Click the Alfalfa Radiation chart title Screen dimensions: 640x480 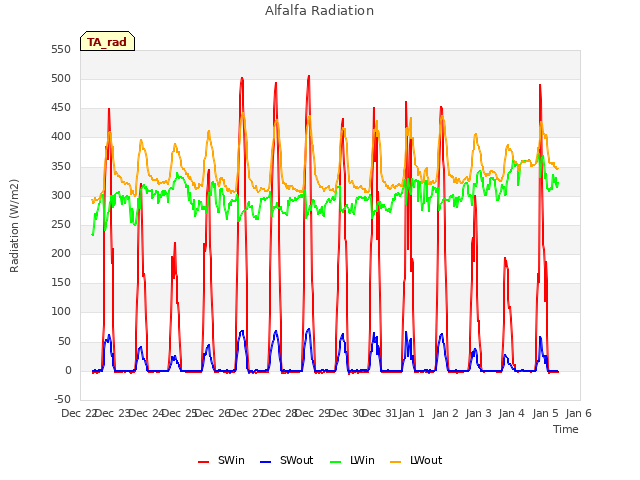319,11
